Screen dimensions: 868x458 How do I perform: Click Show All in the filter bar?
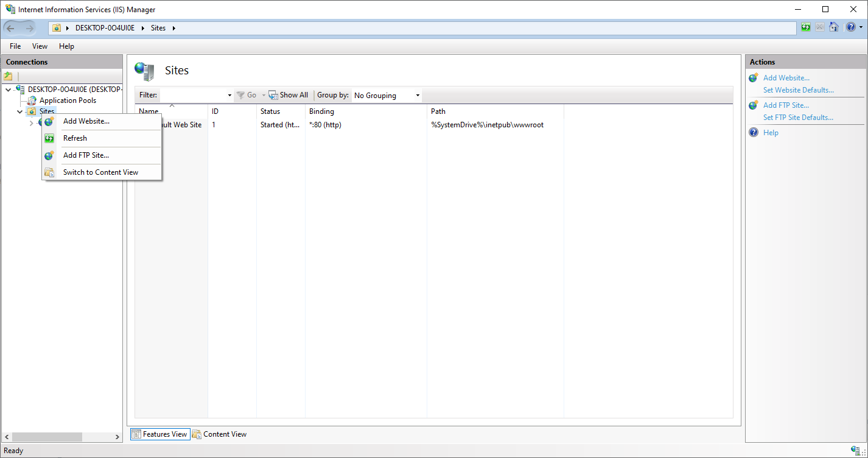pos(289,95)
